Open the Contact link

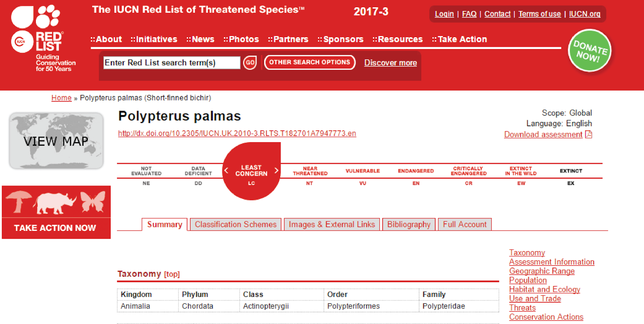point(497,14)
